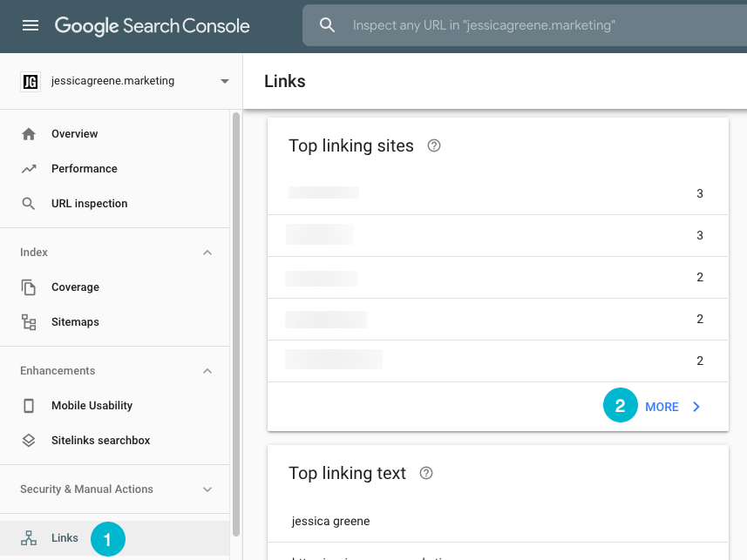Collapse the Index section
747x560 pixels.
click(207, 253)
